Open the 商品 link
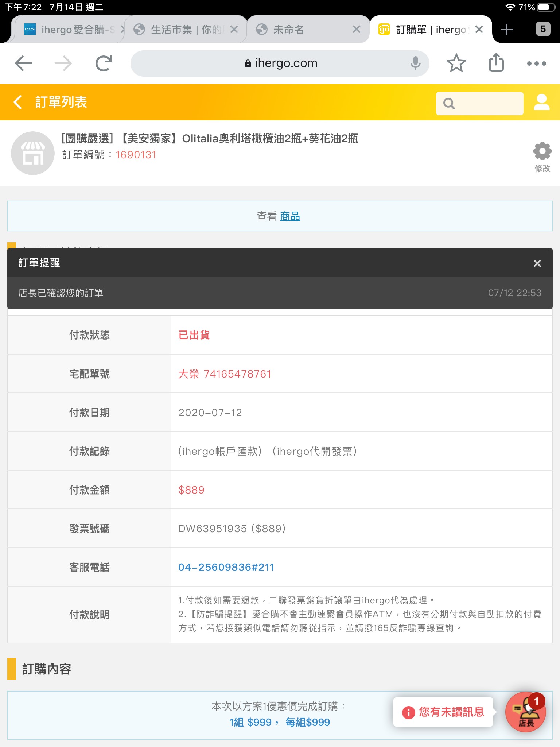 290,216
